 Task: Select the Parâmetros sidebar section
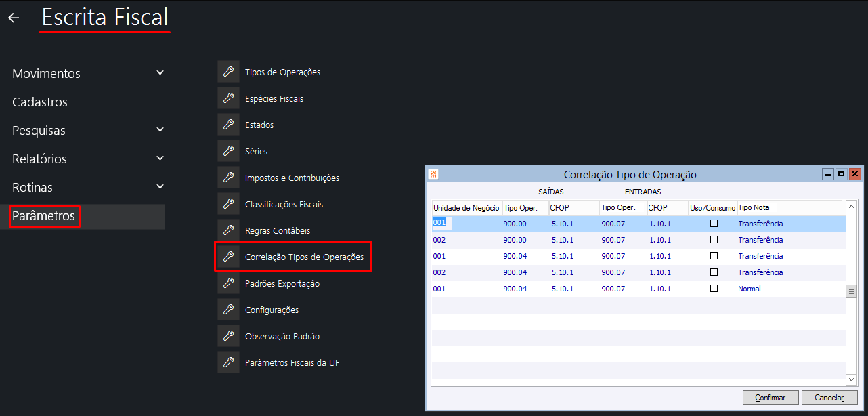pos(44,216)
